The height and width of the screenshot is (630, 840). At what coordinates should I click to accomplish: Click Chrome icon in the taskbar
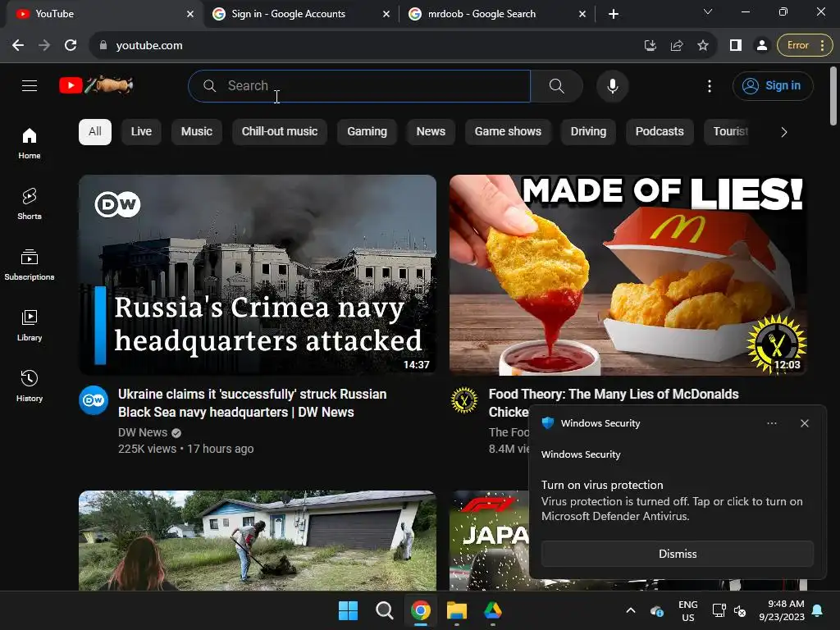421,610
